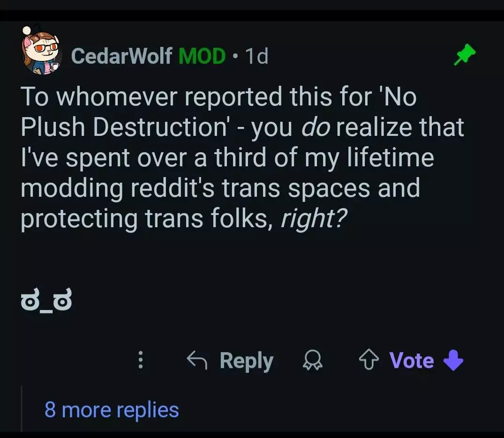This screenshot has height=438, width=504.
Task: Expand the 8 more replies link
Action: click(112, 410)
